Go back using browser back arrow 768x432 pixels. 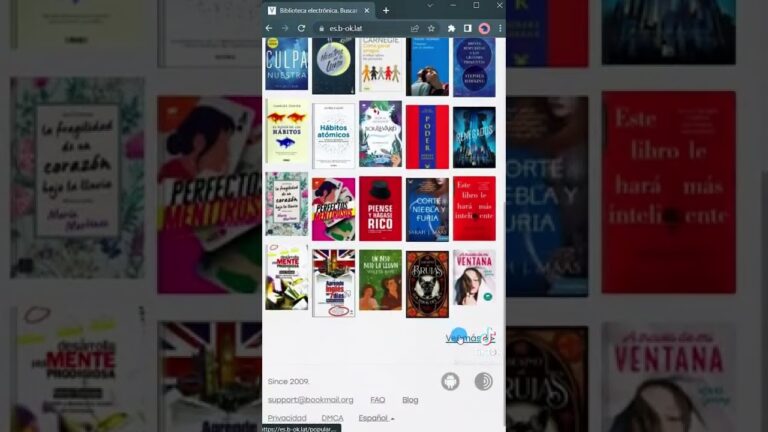tap(268, 28)
